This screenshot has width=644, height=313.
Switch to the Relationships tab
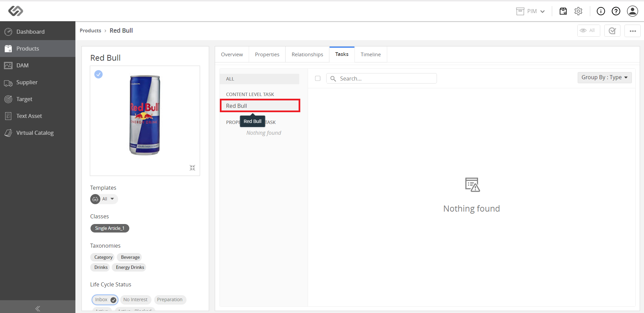[307, 55]
